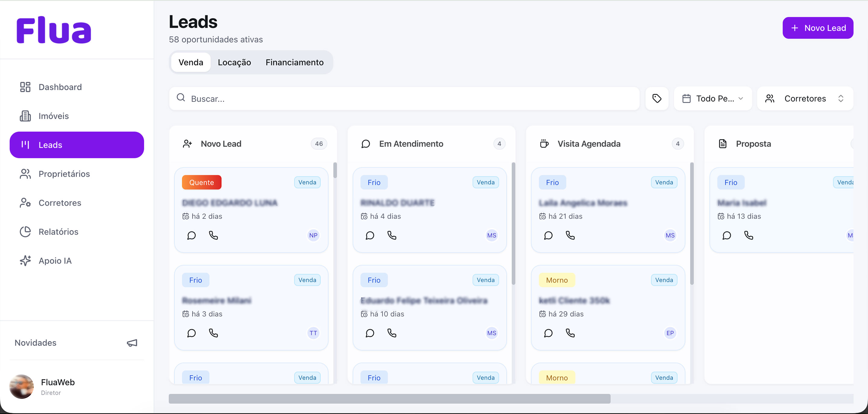Viewport: 868px width, 414px height.
Task: Click the NP broker avatar badge
Action: 313,235
